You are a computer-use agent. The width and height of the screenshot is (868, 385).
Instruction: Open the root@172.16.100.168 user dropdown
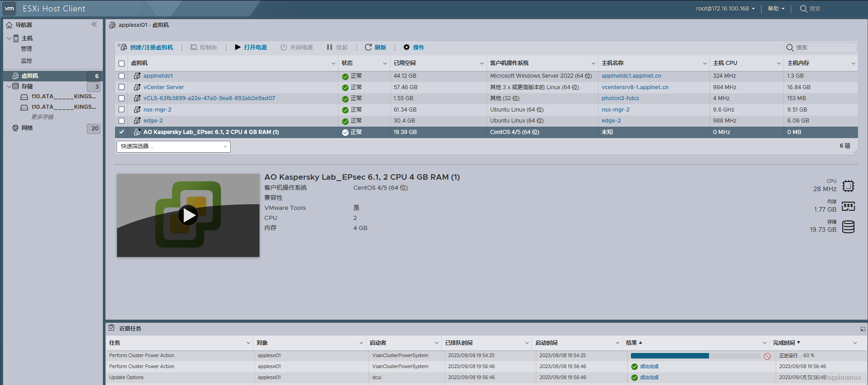[x=725, y=9]
